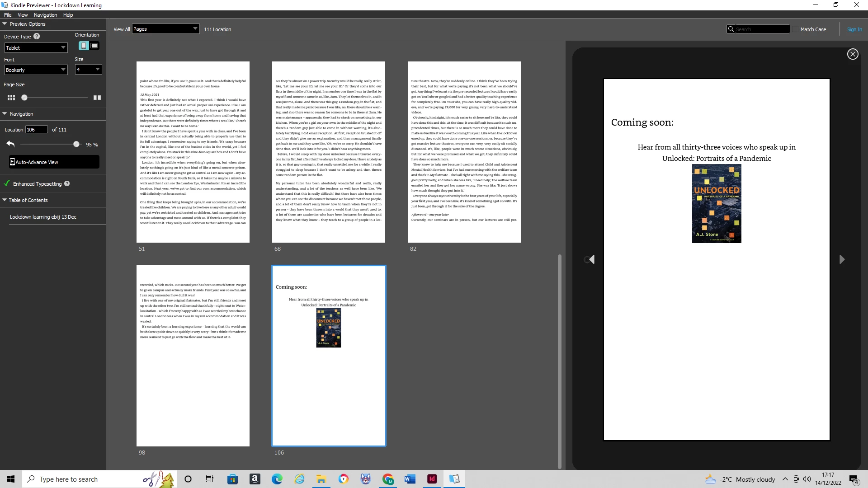Close the page preview panel

pos(853,54)
